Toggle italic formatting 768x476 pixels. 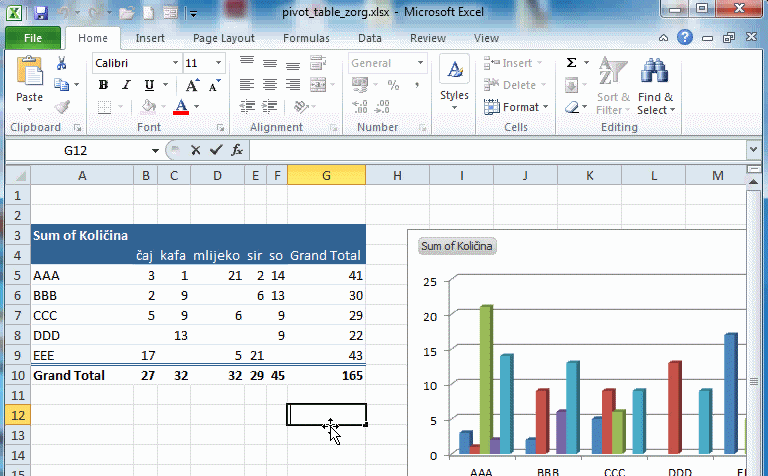[x=126, y=85]
